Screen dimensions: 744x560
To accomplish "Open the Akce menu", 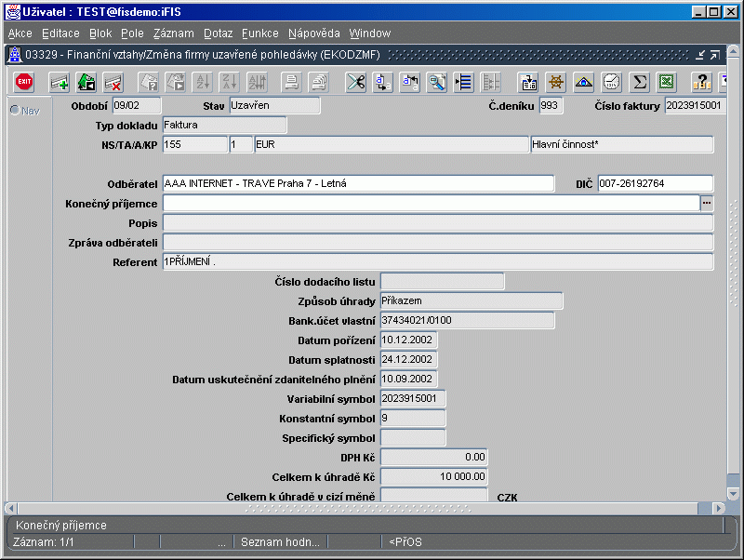I will (20, 33).
